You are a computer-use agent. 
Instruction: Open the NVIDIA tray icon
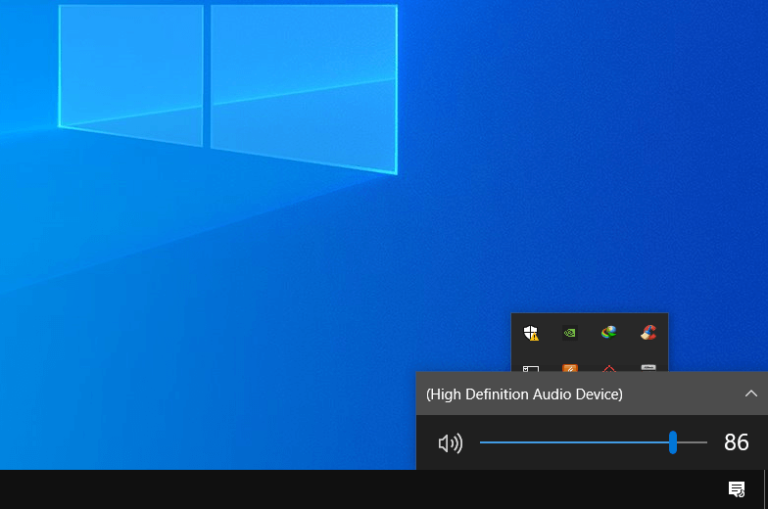pos(570,333)
